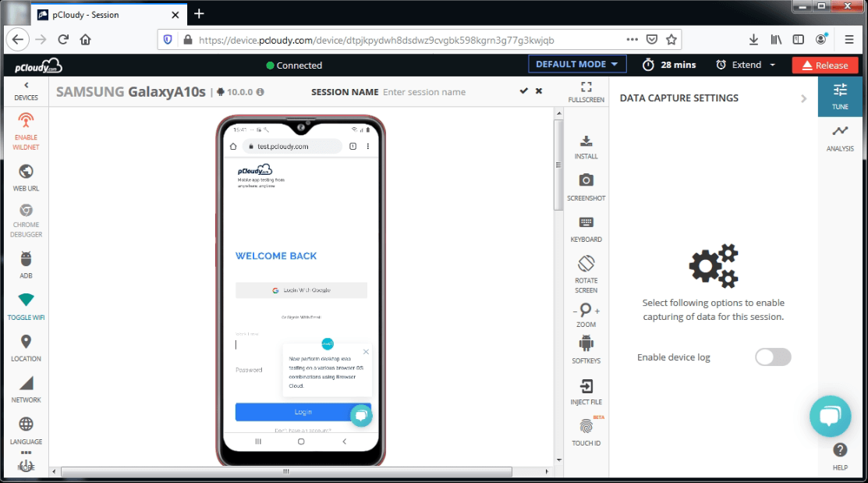The width and height of the screenshot is (868, 483).
Task: Click the vertical scrollbar of device view
Action: pos(558,166)
